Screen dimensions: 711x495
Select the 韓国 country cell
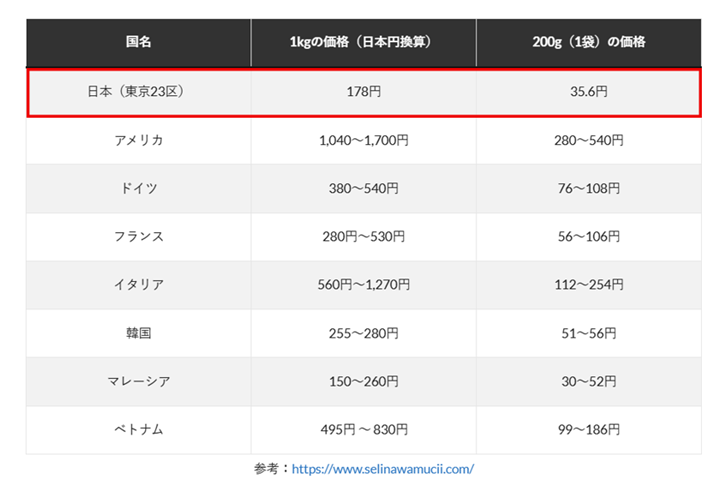[138, 333]
